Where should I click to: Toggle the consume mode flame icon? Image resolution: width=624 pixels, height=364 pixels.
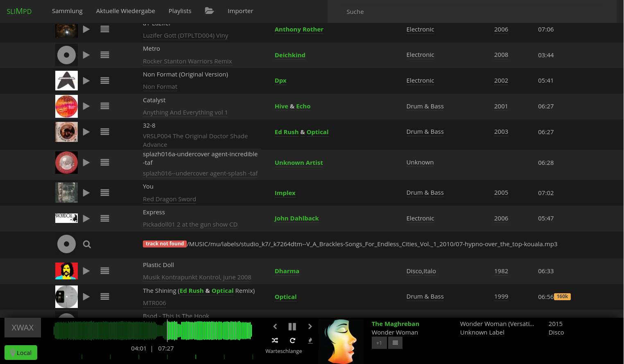tap(310, 340)
